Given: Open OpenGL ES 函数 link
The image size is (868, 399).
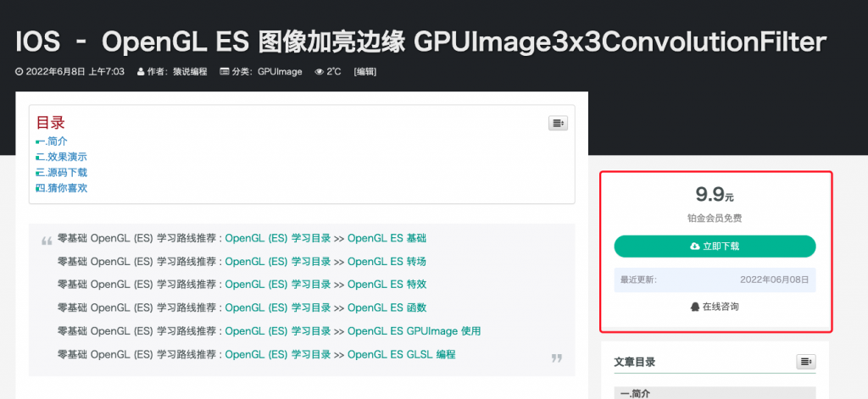Looking at the screenshot, I should click(x=387, y=308).
